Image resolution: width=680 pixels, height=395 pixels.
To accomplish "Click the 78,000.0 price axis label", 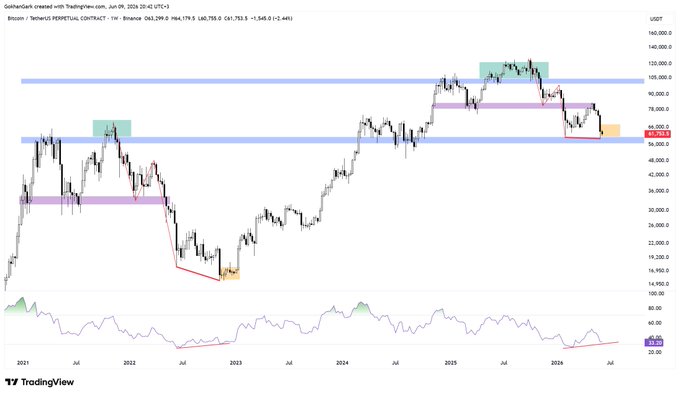I will tap(660, 109).
